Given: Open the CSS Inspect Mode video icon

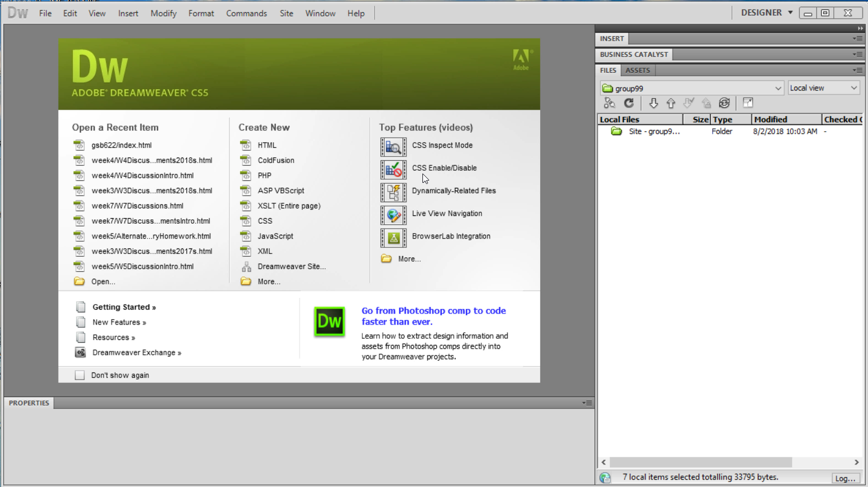Looking at the screenshot, I should (x=393, y=147).
